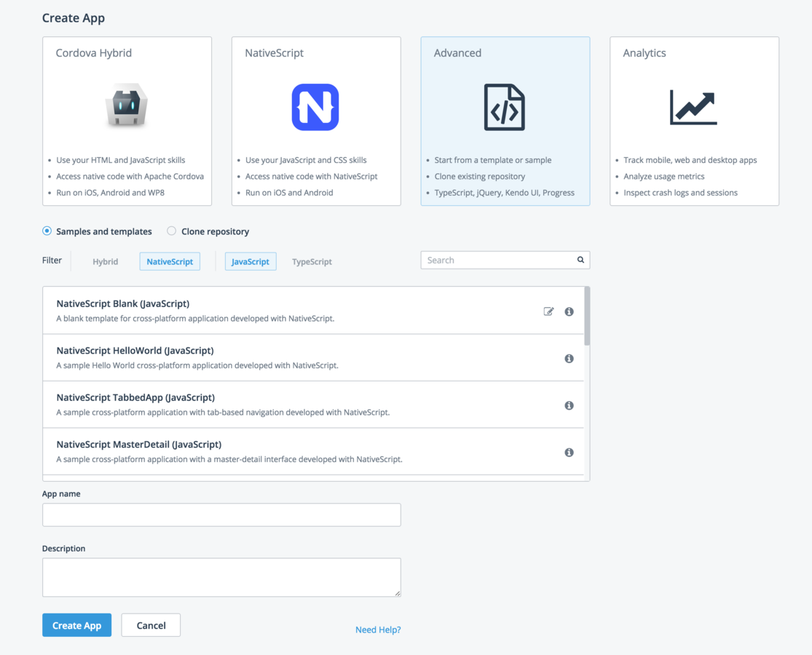
Task: Select NativeScript MasterDetail (JavaScript) template
Action: tap(313, 452)
